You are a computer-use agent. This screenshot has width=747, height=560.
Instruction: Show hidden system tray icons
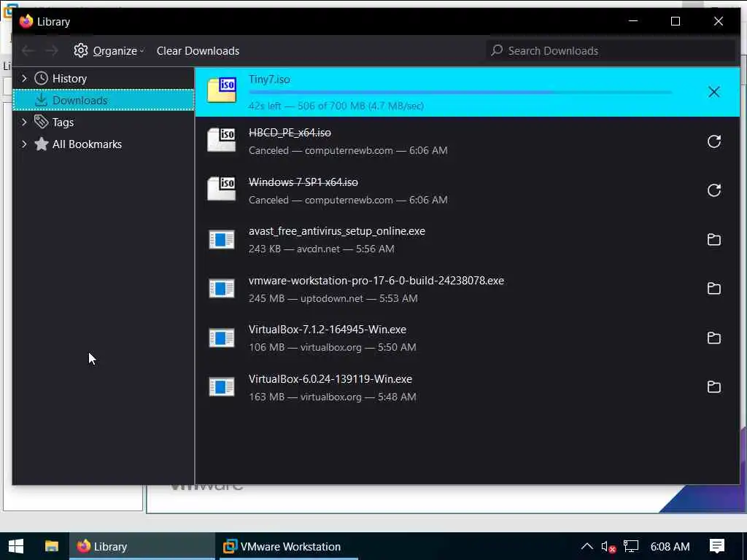pos(587,546)
